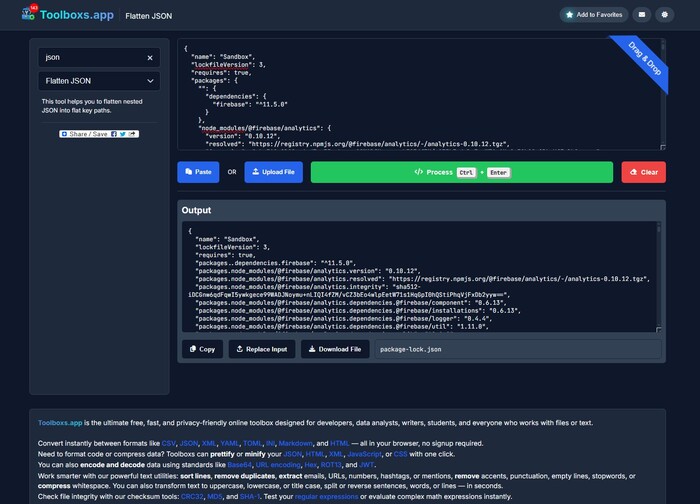Screen dimensions: 700x504
Task: Open the CSS link
Action: [400, 454]
